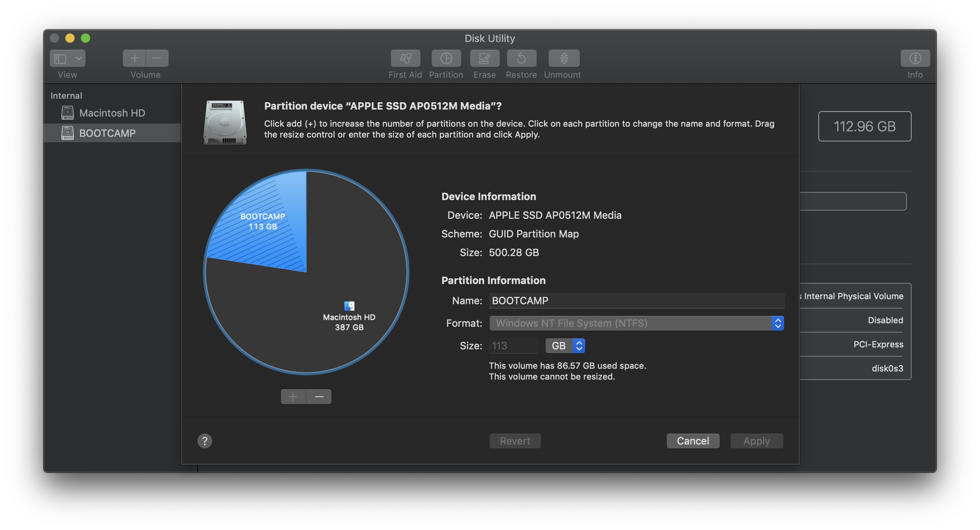
Task: Open the GB size unit dropdown
Action: tap(565, 346)
